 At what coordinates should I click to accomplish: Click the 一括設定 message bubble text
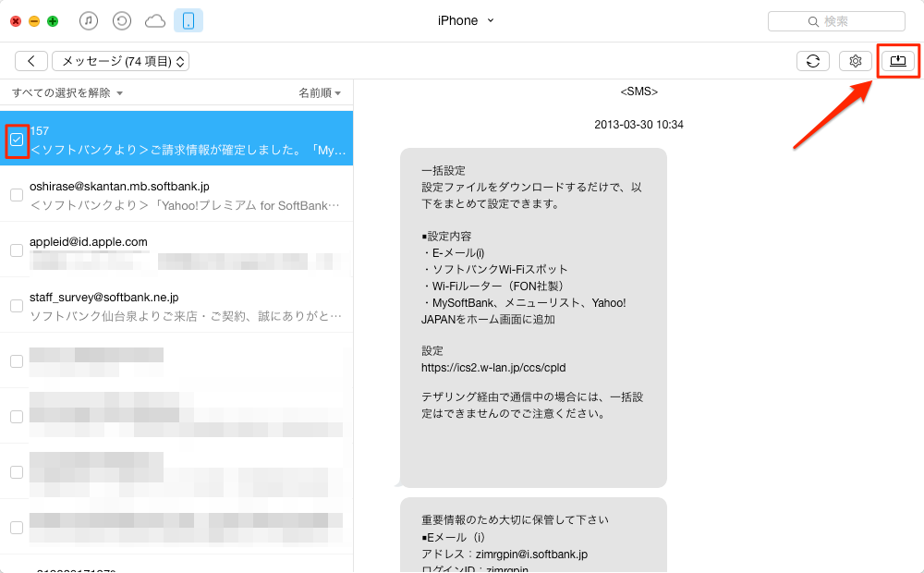[x=444, y=170]
